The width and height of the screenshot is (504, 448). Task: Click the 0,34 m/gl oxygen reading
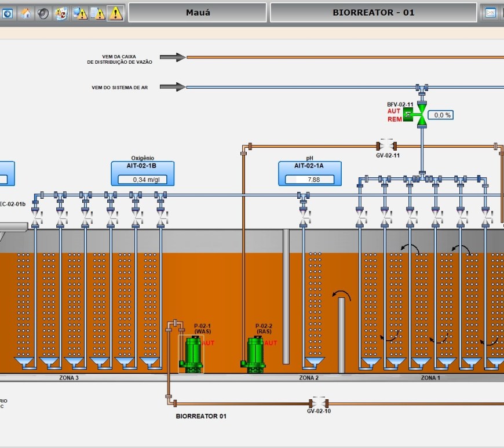click(143, 180)
